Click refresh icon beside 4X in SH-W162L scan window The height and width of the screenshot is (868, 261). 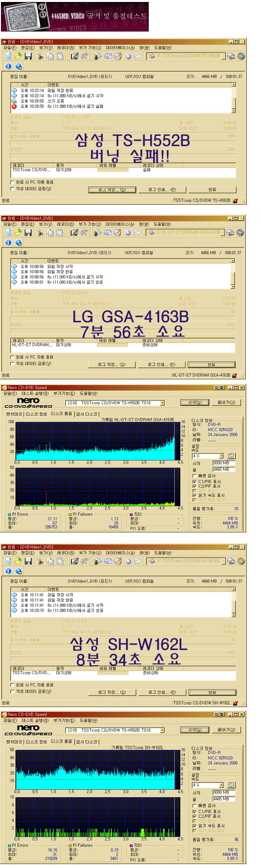tap(231, 785)
